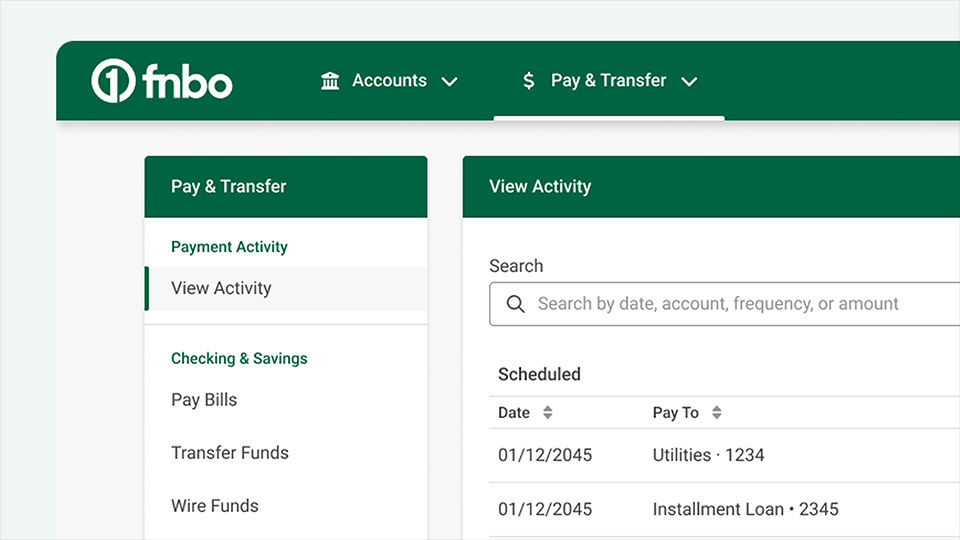Click the bank building Accounts icon
Screen dimensions: 960x540
click(x=330, y=80)
